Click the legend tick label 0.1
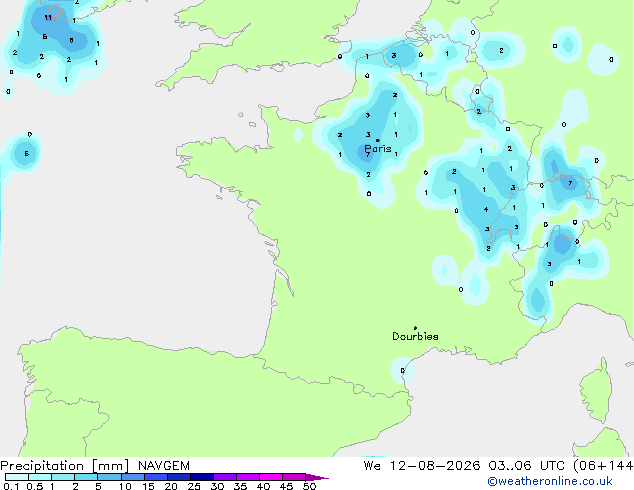This screenshot has width=634, height=490. (11, 486)
